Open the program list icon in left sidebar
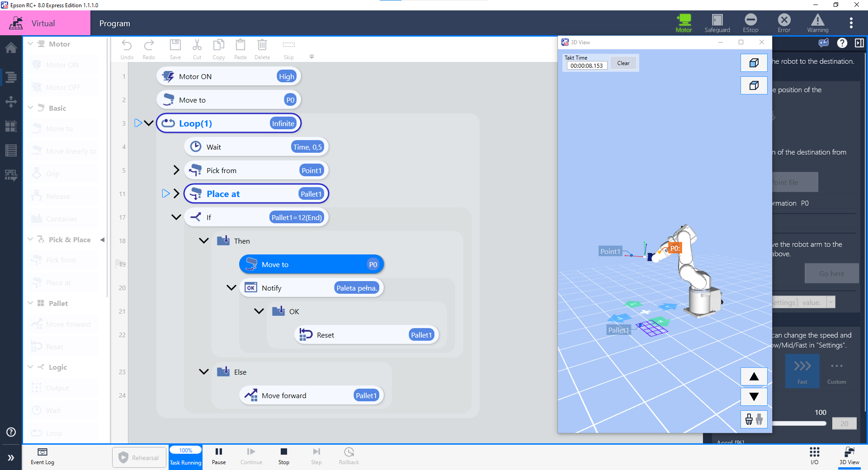 [11, 77]
